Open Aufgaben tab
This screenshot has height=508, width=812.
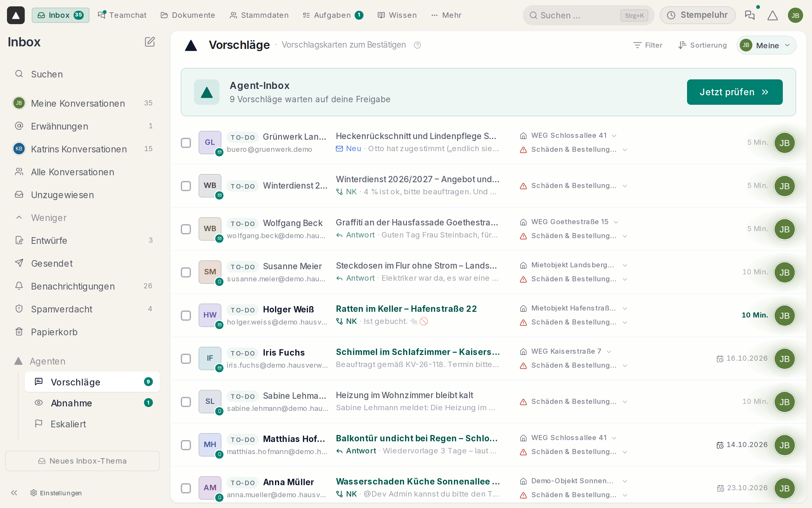pyautogui.click(x=332, y=15)
